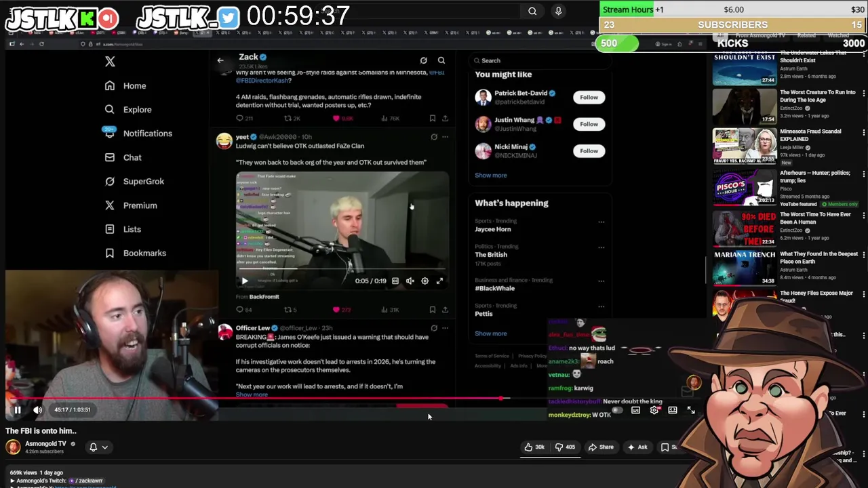Open YouTube player subtitles button
Viewport: 868px width, 488px height.
(x=635, y=410)
